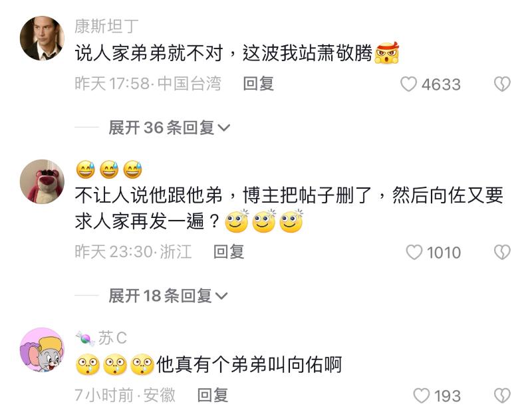Open username 苏C
532x420 pixels.
pos(112,338)
